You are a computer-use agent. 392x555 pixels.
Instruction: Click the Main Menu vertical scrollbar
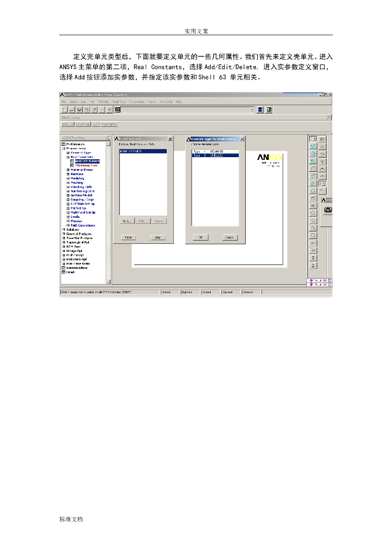point(108,212)
